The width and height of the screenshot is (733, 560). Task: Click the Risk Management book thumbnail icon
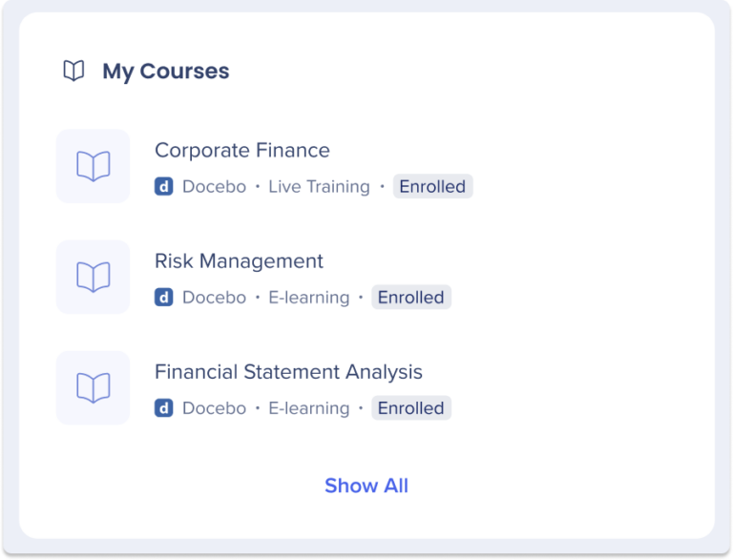(93, 277)
